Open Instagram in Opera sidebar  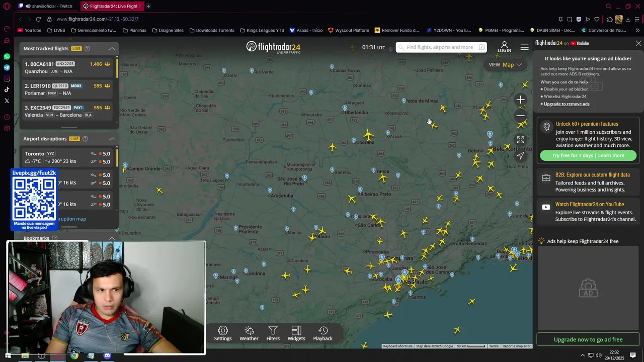pos(7,78)
